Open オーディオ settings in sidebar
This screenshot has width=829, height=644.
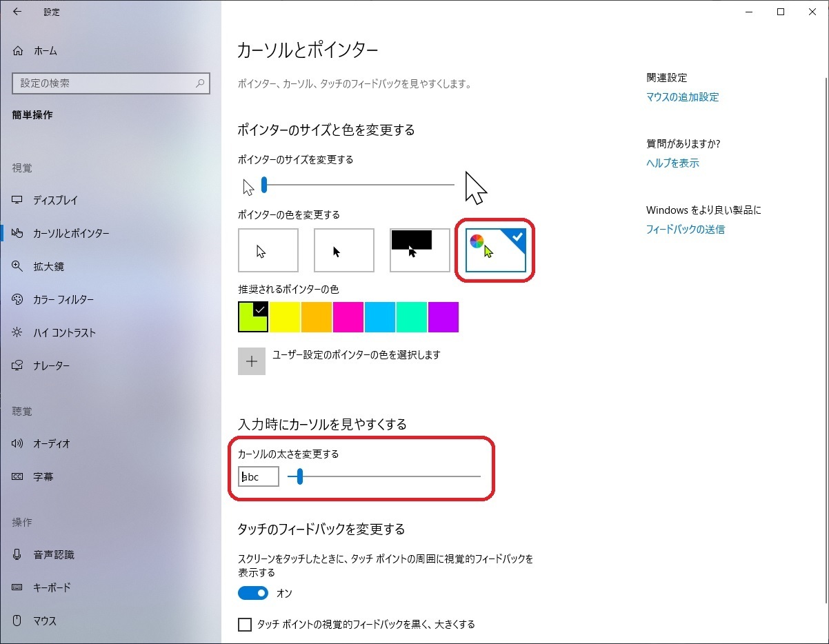coord(51,444)
